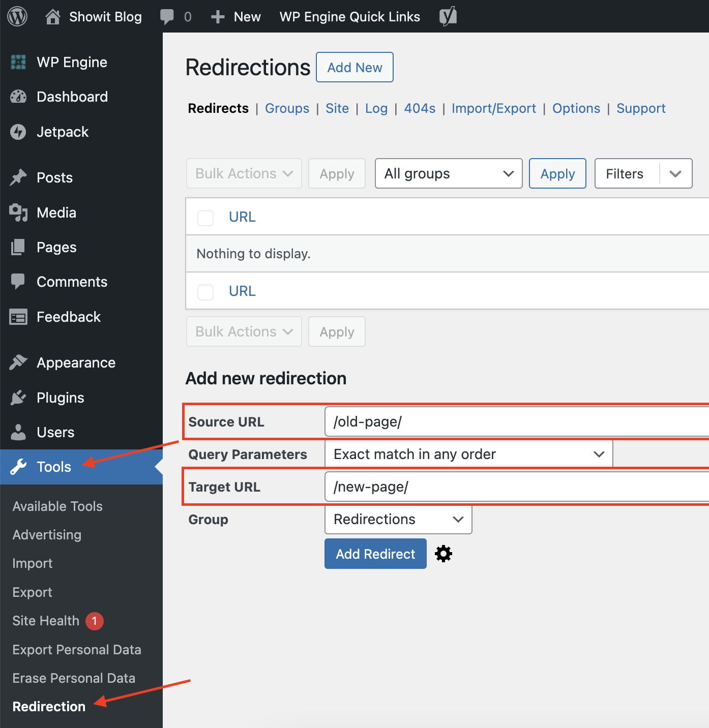The image size is (709, 728).
Task: Switch to the Groups tab
Action: coord(287,108)
